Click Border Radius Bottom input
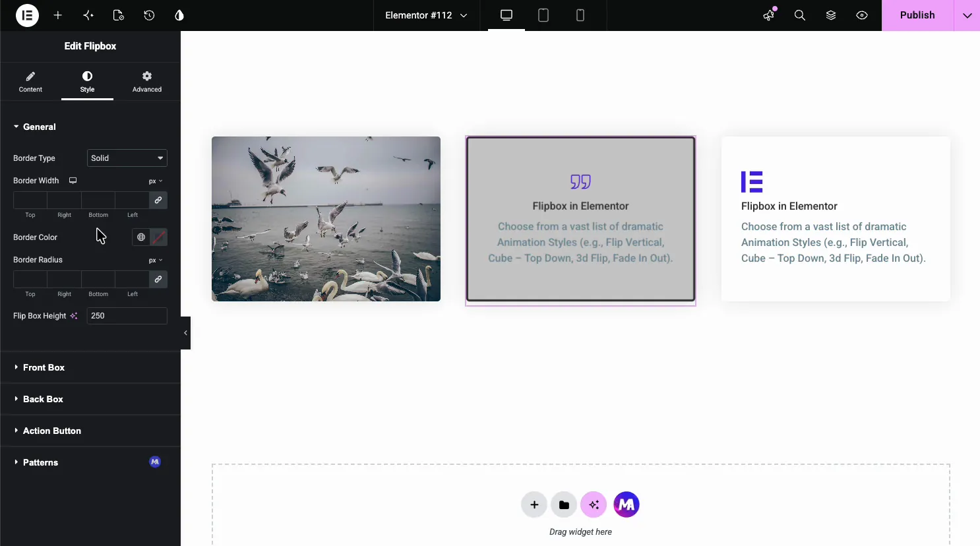Viewport: 980px width, 546px height. tap(98, 280)
